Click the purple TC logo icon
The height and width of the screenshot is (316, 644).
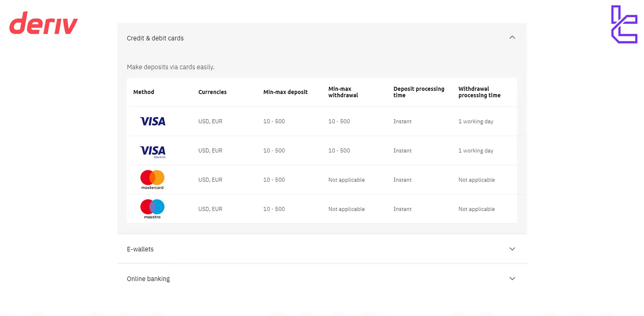pos(624,25)
